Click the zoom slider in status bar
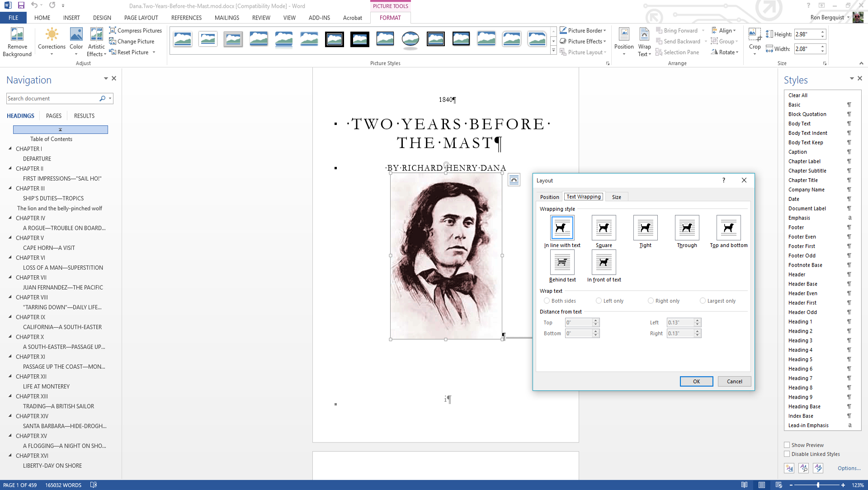 tap(818, 485)
